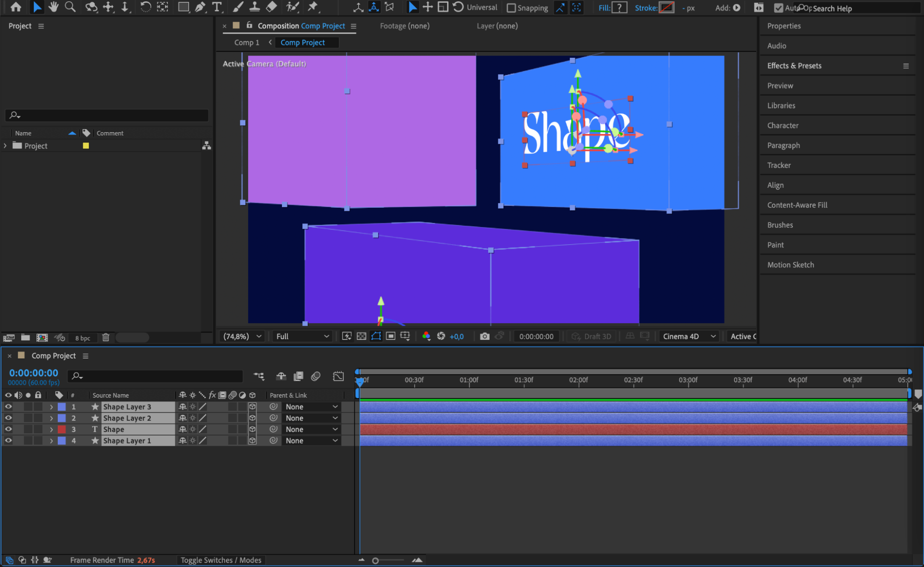Select the Puppet Pin tool
The height and width of the screenshot is (567, 924).
[x=313, y=7]
